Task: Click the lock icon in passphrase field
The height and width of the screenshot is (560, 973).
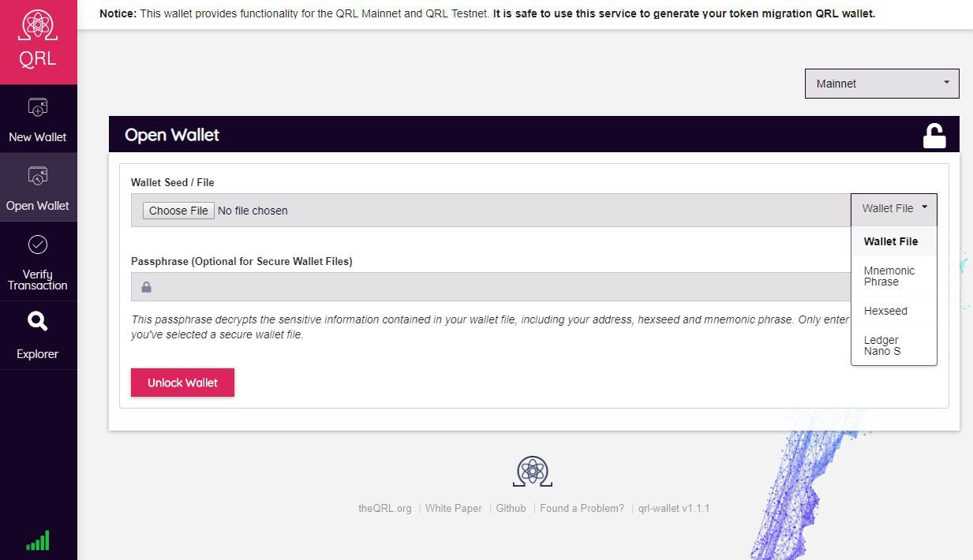Action: (146, 287)
